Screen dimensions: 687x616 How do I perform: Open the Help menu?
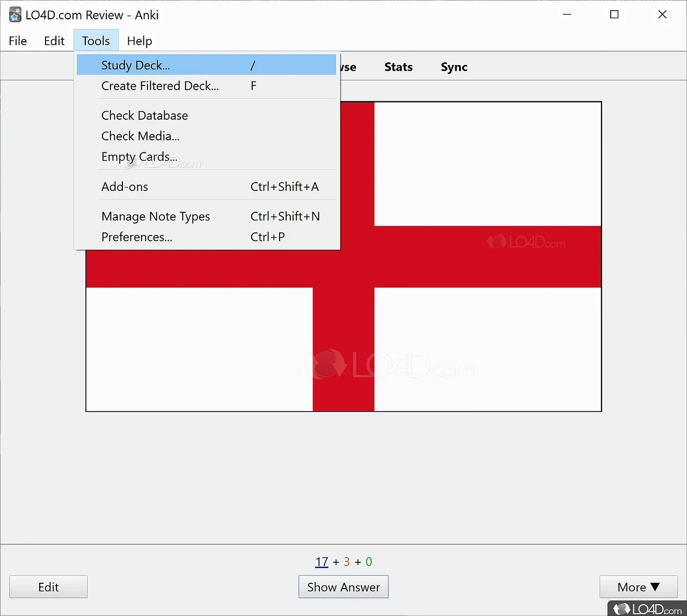(x=140, y=41)
